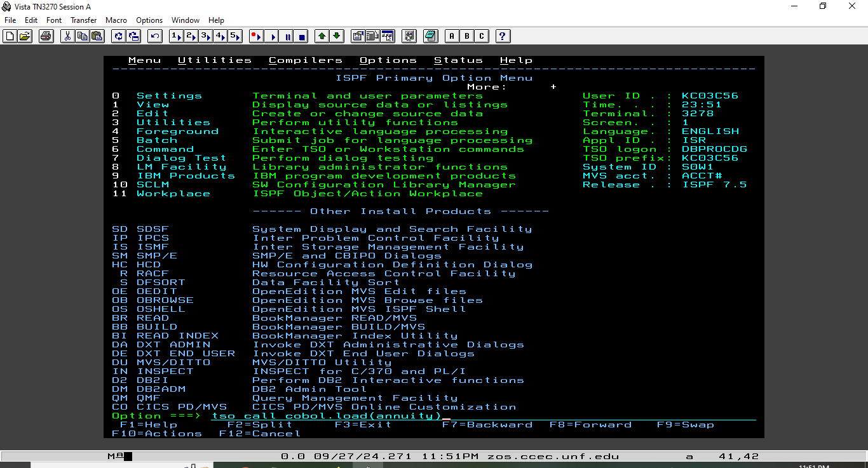868x468 pixels.
Task: Open the ISPF Status pull-down menu
Action: [458, 60]
